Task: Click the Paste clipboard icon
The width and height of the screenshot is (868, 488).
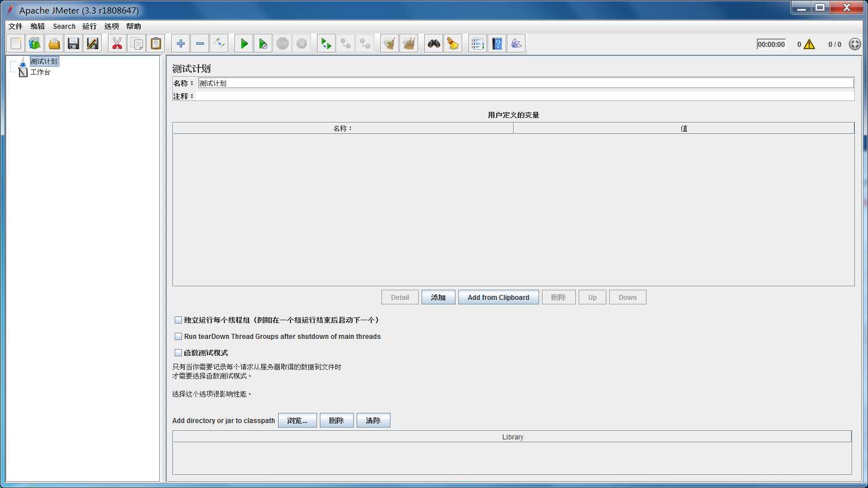Action: coord(155,43)
